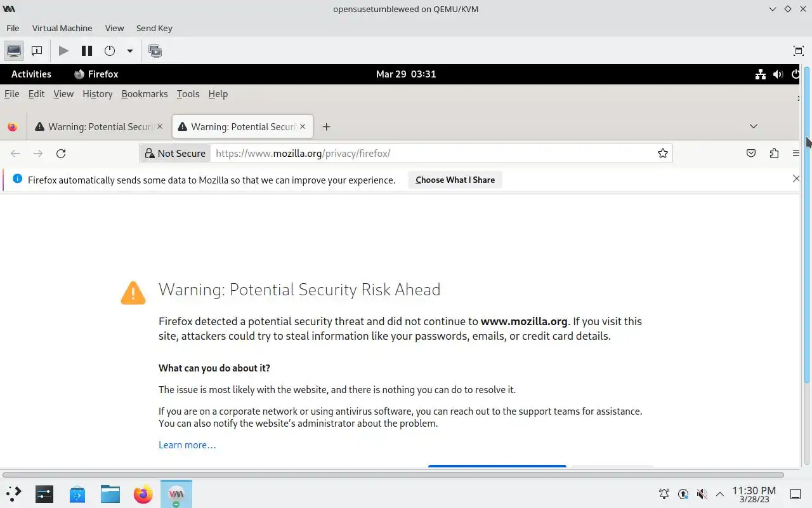The image size is (812, 508).
Task: Click the back navigation arrow
Action: pos(16,153)
